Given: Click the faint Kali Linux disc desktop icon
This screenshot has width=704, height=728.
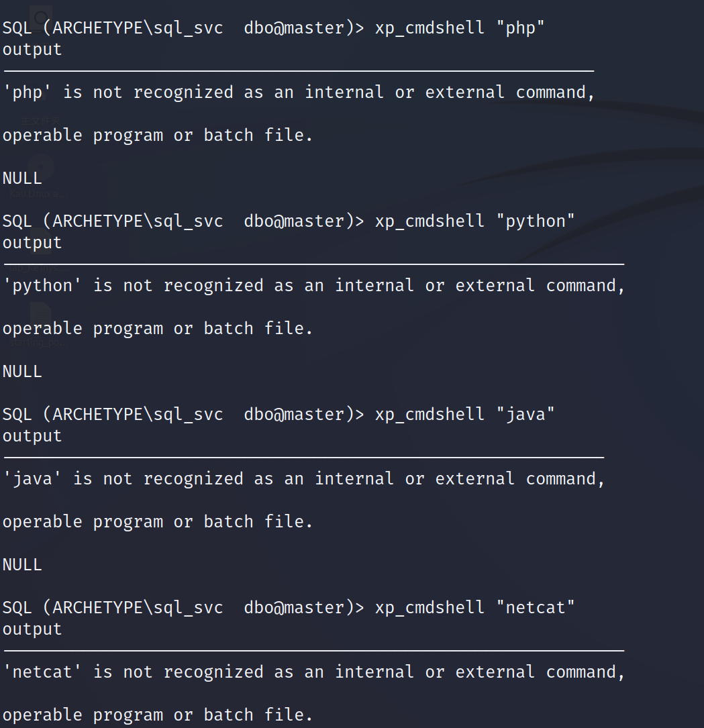Looking at the screenshot, I should click(x=40, y=177).
